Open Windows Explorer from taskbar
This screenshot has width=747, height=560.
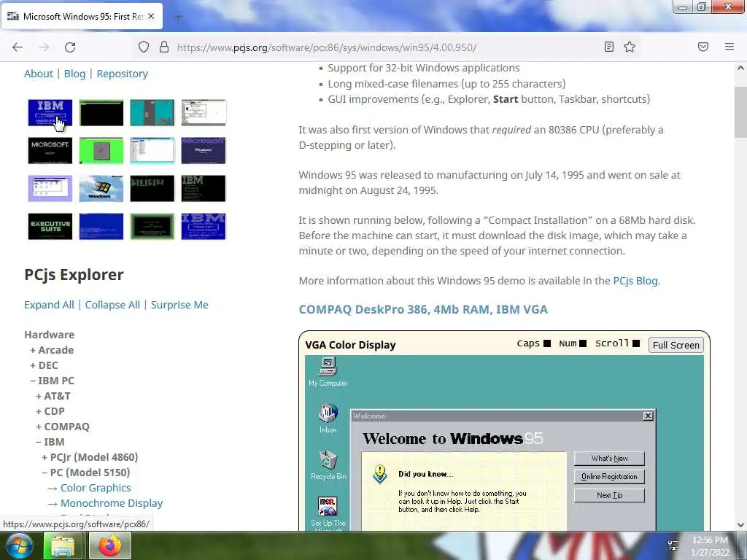click(63, 545)
